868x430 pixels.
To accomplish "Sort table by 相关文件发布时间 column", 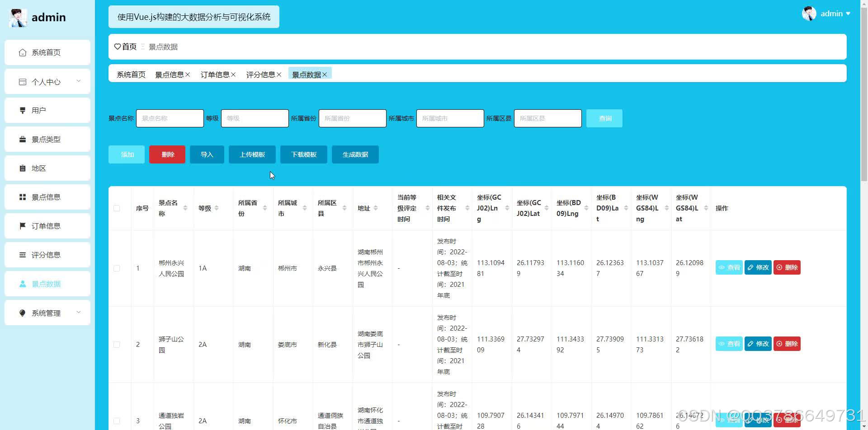I will click(467, 208).
